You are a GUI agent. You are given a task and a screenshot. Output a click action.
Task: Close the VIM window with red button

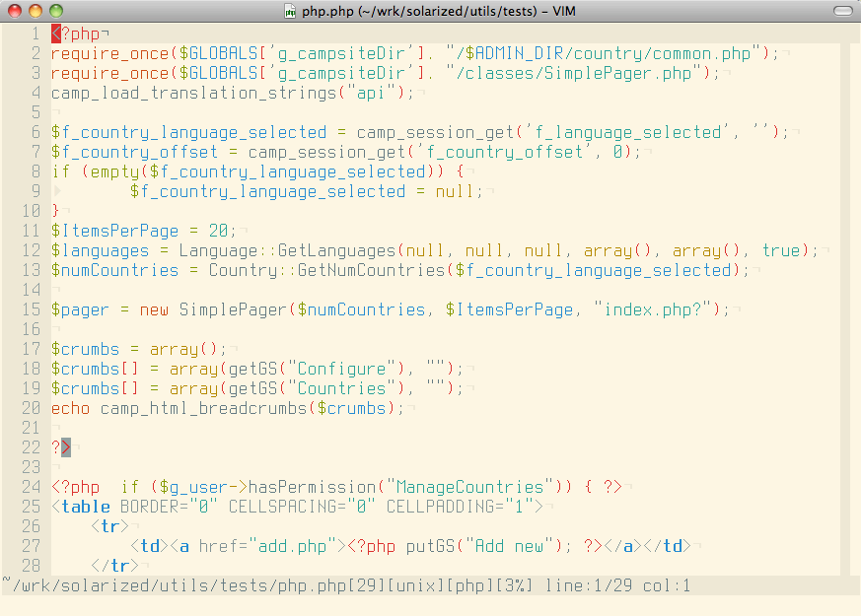point(14,11)
